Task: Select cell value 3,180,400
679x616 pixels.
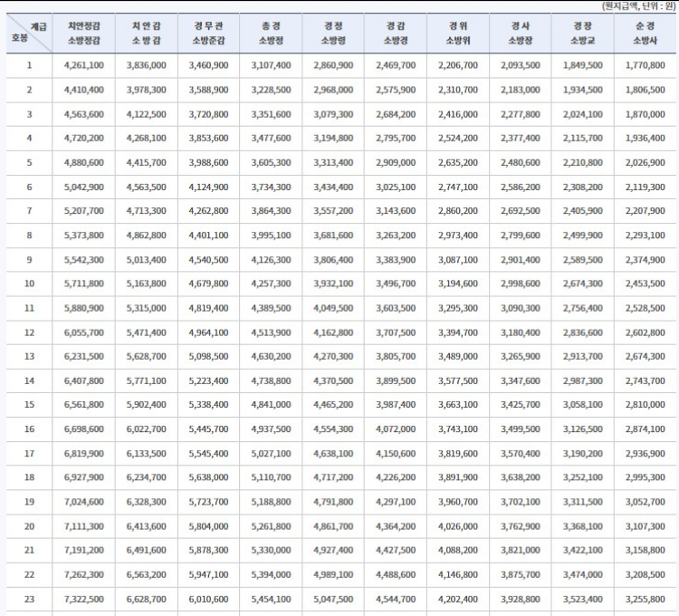Action: (x=521, y=333)
